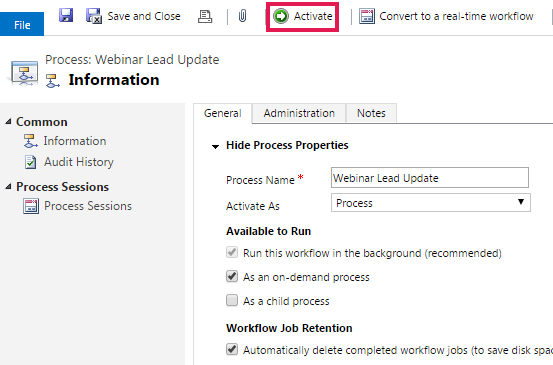This screenshot has width=553, height=365.
Task: Click the Available to Run heading
Action: (x=268, y=231)
